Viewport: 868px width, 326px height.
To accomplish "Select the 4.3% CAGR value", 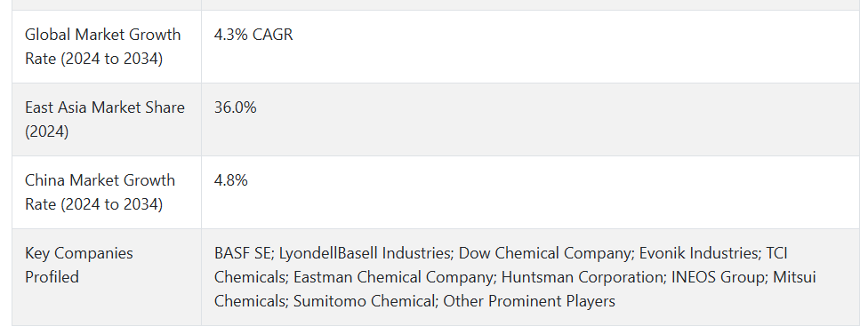I will 253,35.
